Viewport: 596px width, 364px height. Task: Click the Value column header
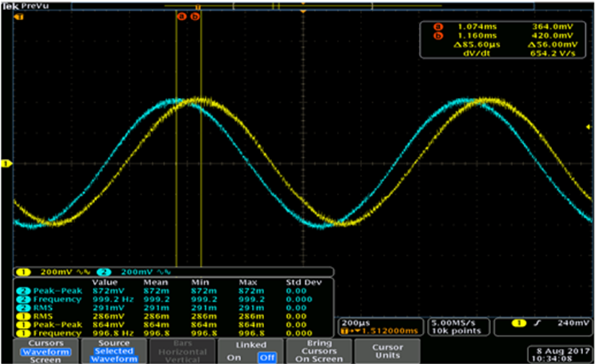point(104,282)
